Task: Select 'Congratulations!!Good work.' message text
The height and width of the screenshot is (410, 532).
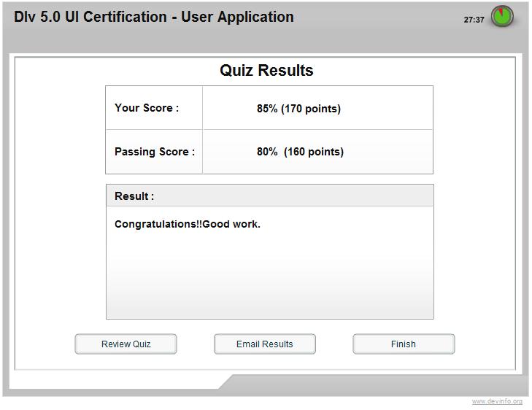Action: [x=188, y=224]
